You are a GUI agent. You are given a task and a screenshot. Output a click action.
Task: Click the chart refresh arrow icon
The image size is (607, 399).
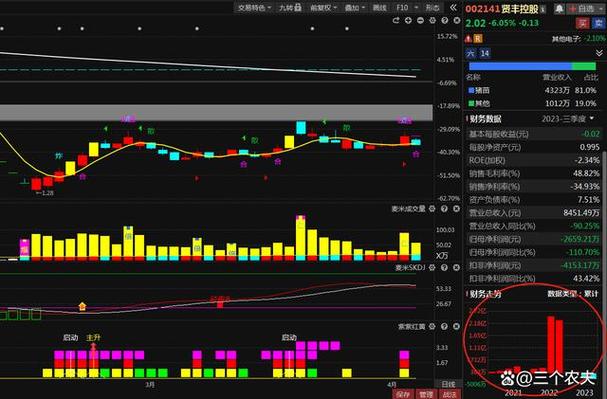396,21
